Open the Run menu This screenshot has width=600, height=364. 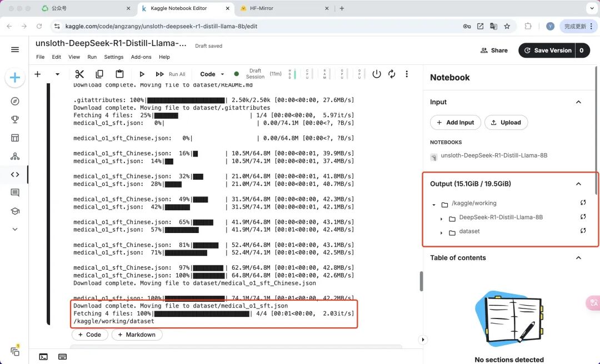coord(92,57)
